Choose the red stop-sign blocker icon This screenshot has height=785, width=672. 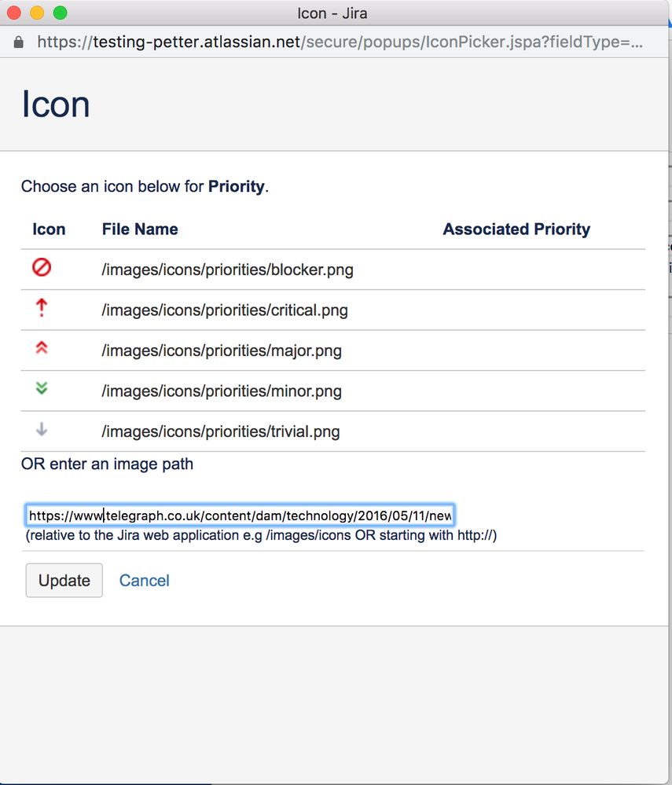pyautogui.click(x=40, y=267)
